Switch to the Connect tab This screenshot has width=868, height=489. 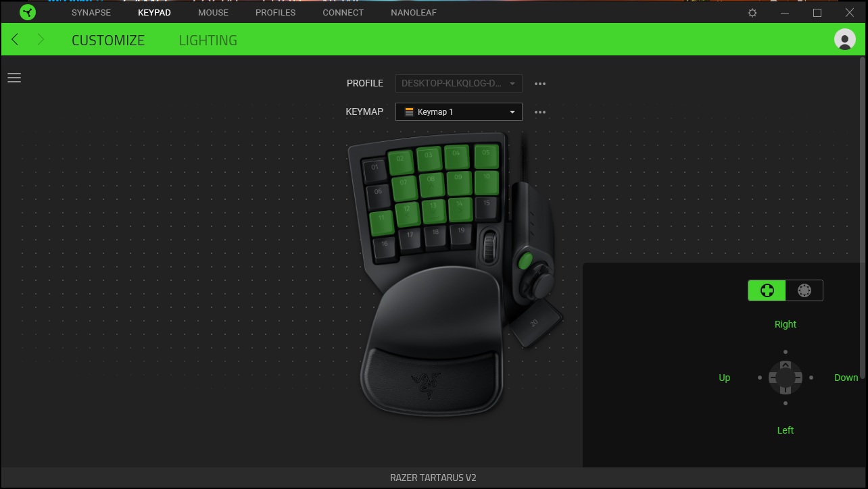click(x=343, y=13)
